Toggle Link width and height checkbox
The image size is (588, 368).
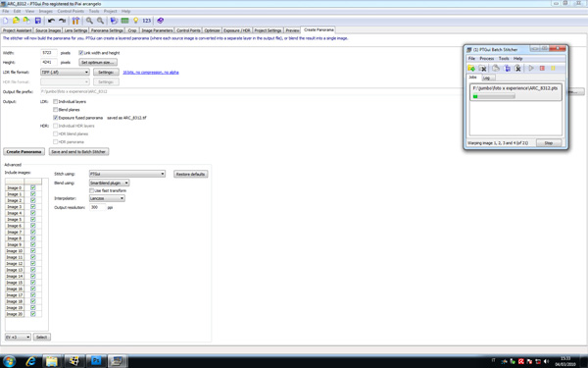[x=80, y=53]
